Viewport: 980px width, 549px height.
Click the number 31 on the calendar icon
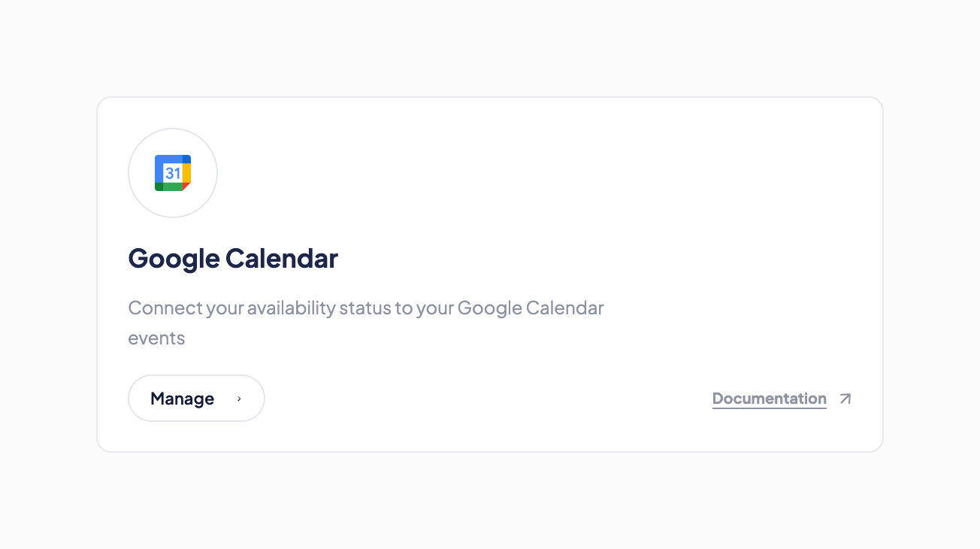click(173, 174)
